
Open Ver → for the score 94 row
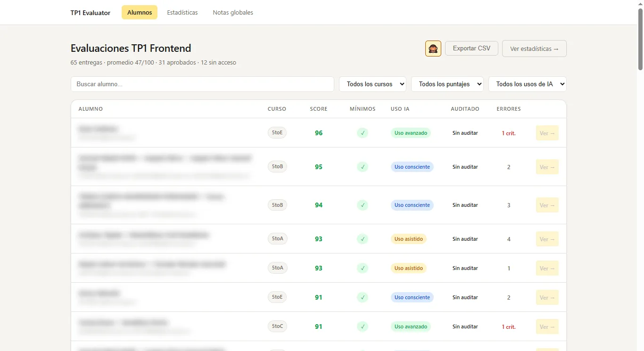pos(547,205)
